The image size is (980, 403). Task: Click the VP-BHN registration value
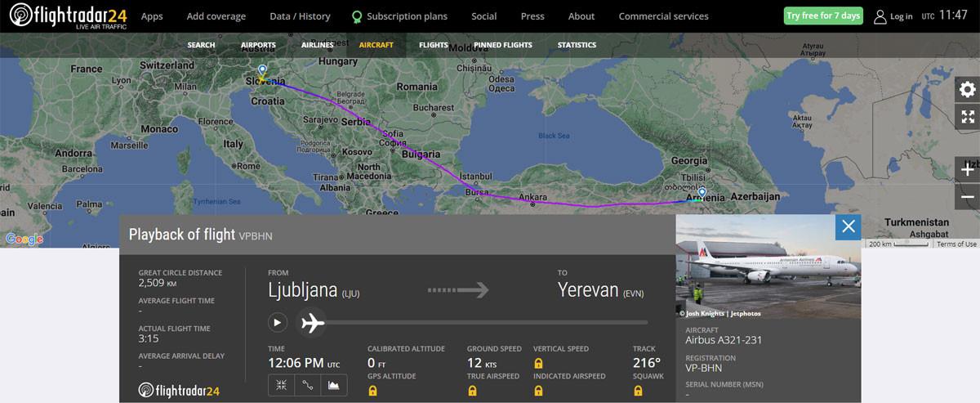click(x=704, y=368)
